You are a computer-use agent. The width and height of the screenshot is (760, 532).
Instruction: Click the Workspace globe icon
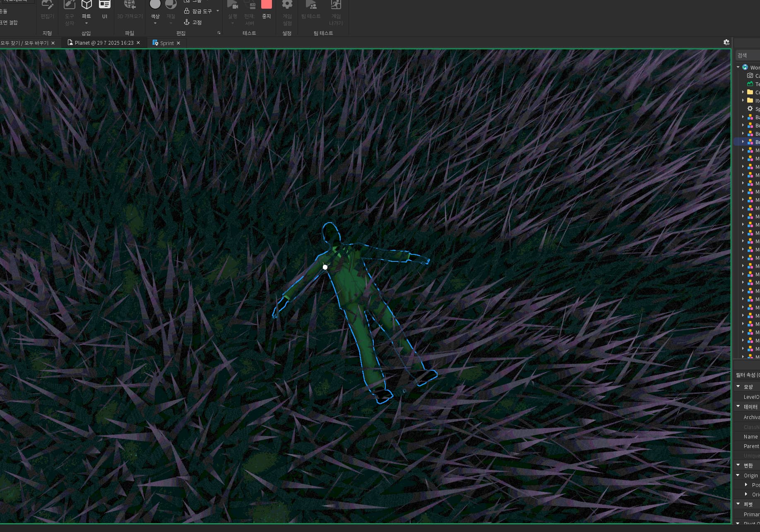coord(745,67)
